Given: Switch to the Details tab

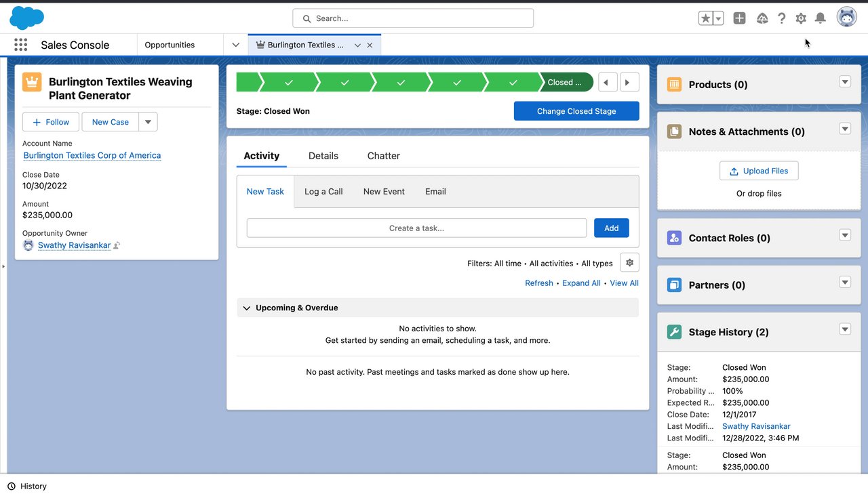Looking at the screenshot, I should click(323, 156).
